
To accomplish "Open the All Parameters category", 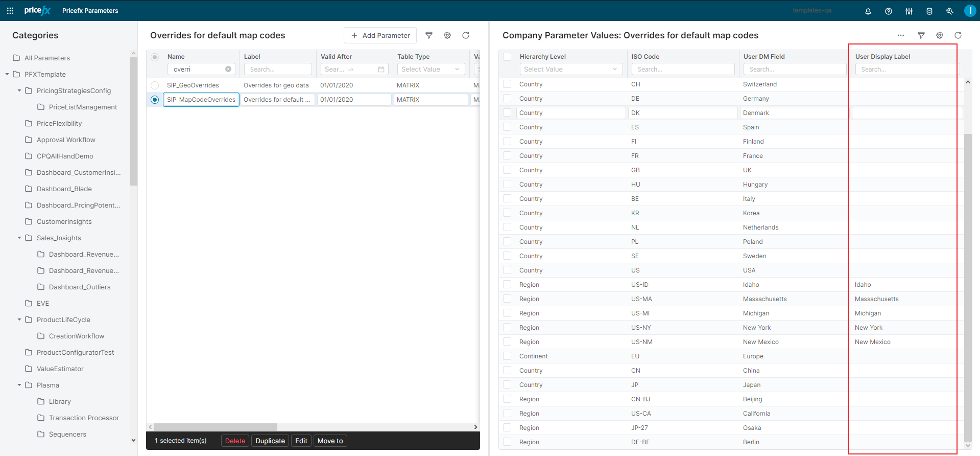I will click(47, 58).
